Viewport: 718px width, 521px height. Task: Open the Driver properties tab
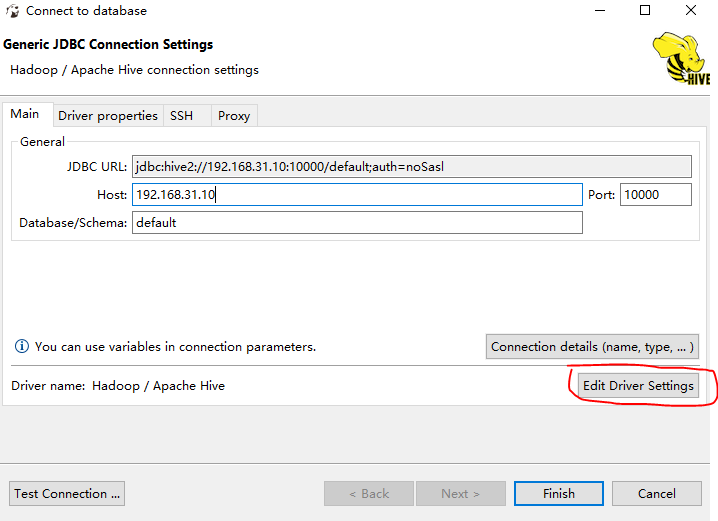(108, 116)
